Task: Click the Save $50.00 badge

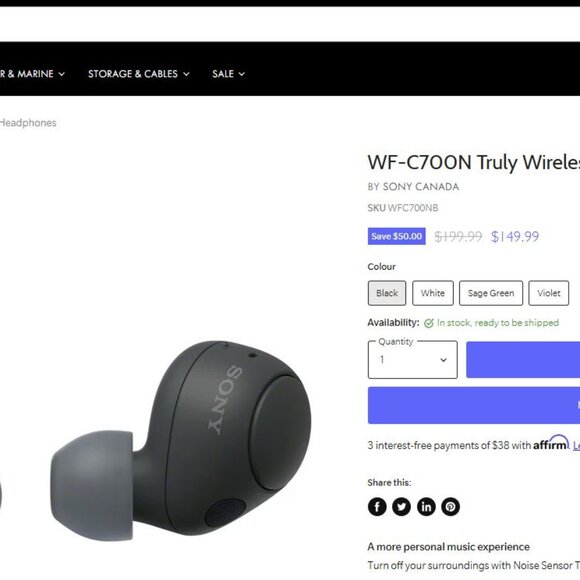Action: tap(397, 236)
